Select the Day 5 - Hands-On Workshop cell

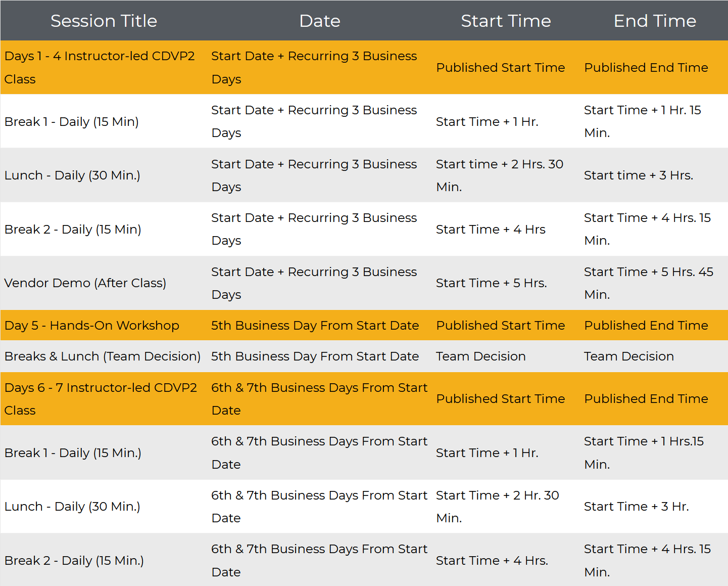point(92,326)
